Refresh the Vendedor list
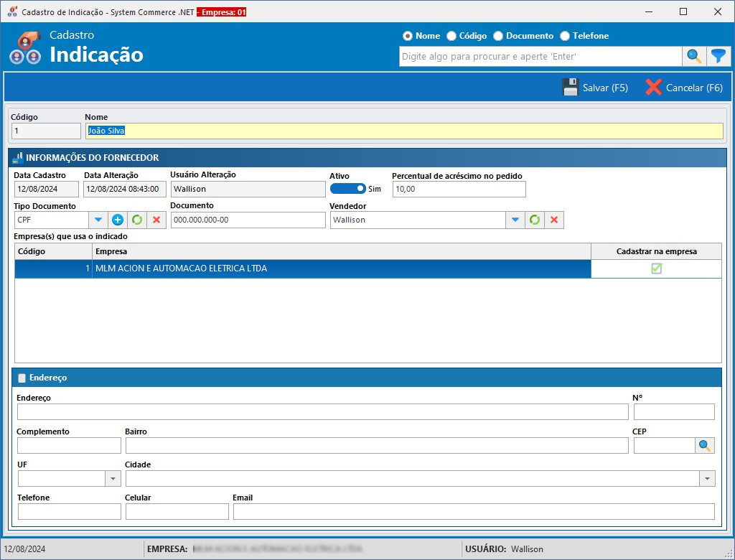Screen dimensions: 735x560 (535, 220)
